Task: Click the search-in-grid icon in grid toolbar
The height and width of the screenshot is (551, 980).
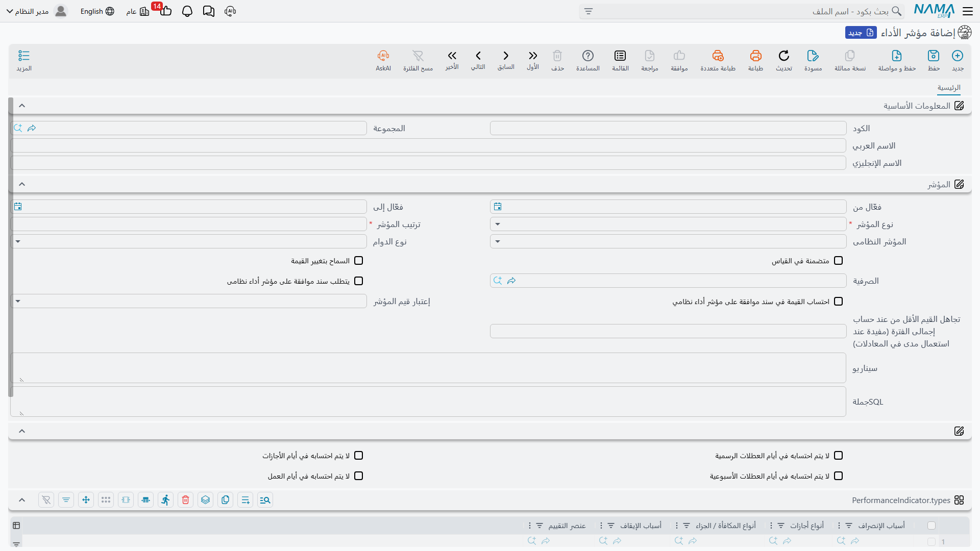Action: [265, 500]
